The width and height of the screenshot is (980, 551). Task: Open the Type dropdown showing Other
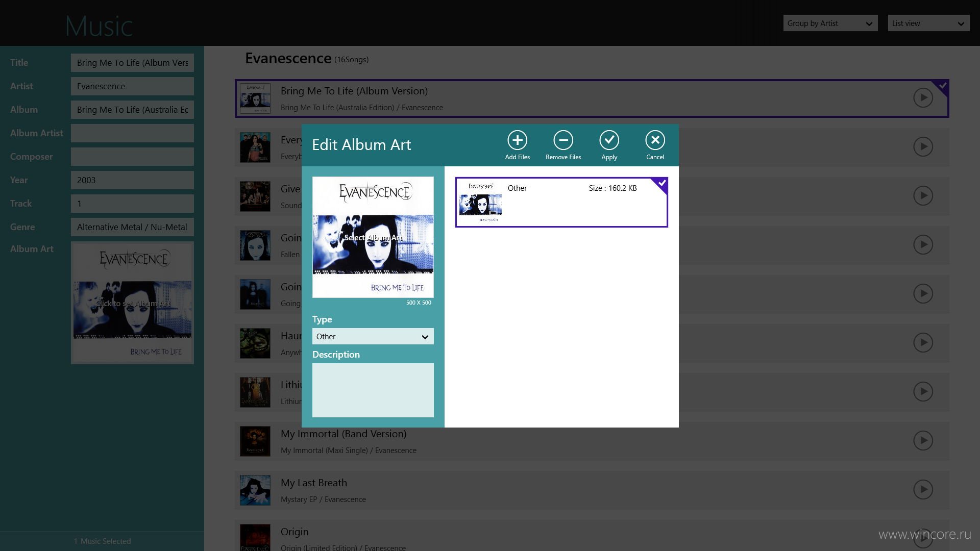[x=373, y=337]
